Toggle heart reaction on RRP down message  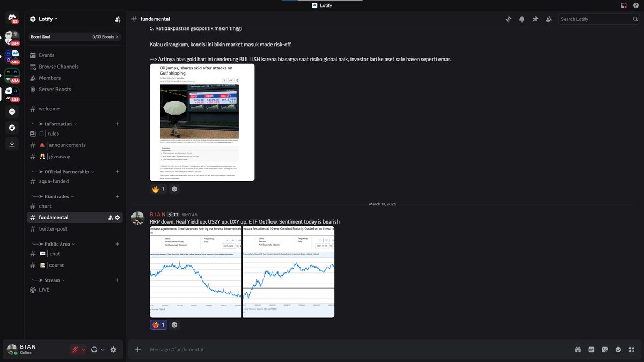click(x=158, y=325)
